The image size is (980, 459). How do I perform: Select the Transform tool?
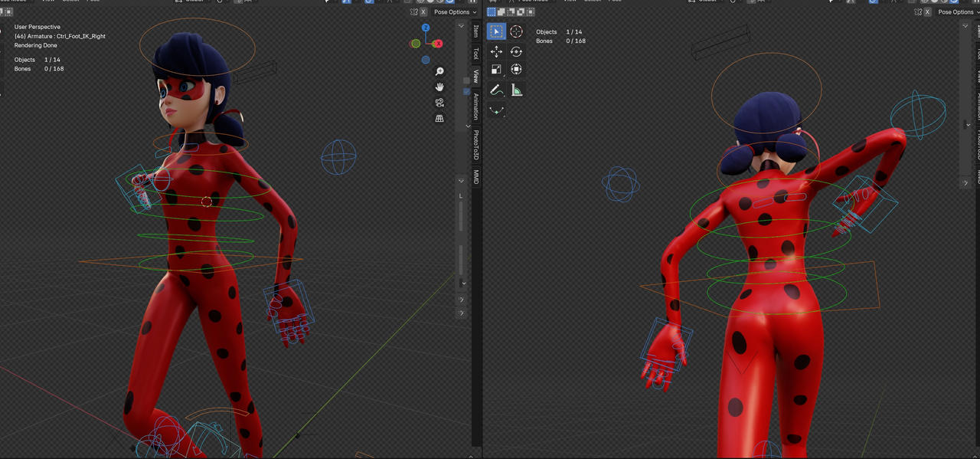pos(517,69)
